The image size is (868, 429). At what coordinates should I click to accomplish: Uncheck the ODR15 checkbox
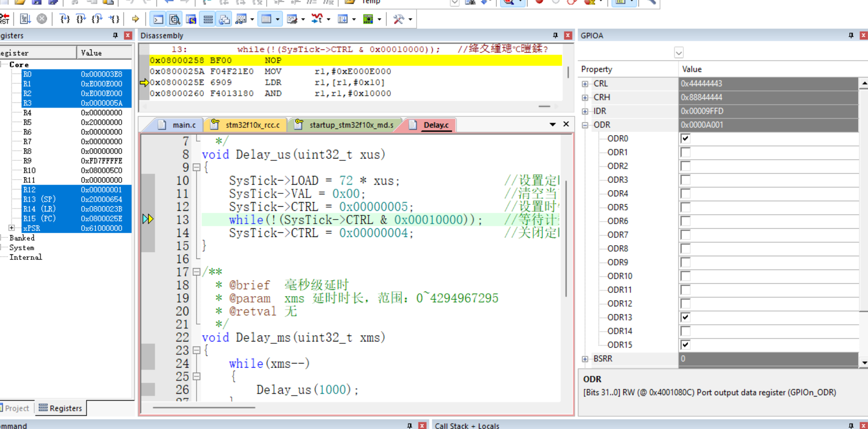pos(685,345)
